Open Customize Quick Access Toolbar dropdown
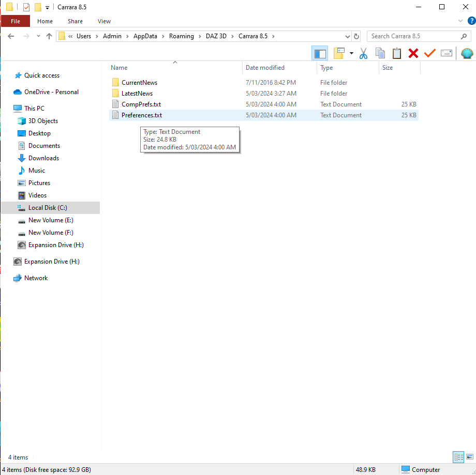Screen dimensions: 476x475 pos(48,7)
